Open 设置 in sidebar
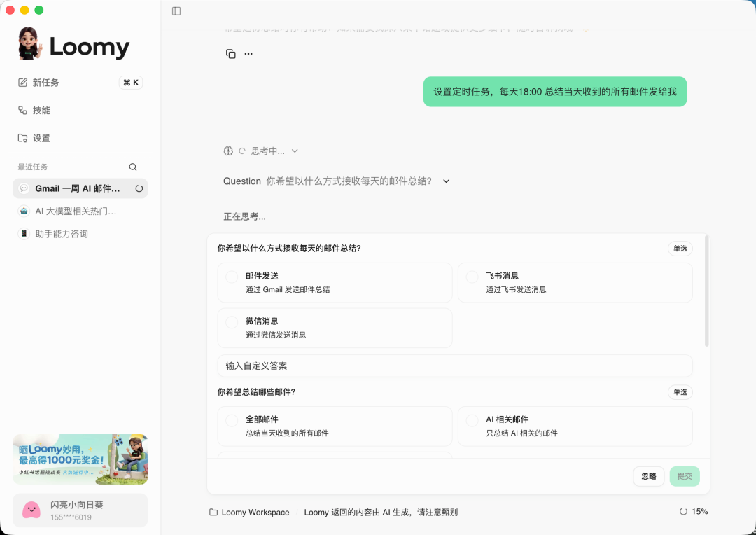 click(x=80, y=139)
